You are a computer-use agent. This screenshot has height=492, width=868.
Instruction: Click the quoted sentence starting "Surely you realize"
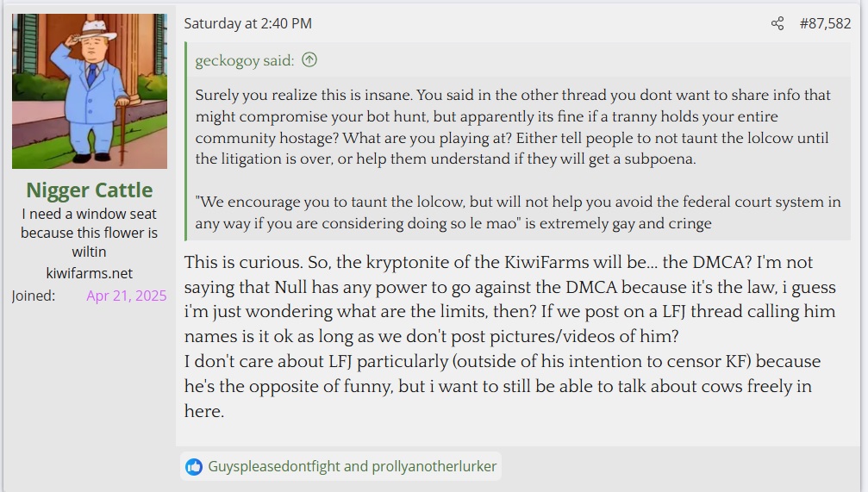(517, 95)
